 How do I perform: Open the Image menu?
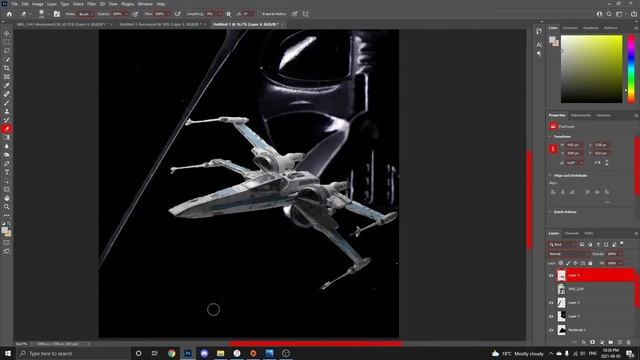38,4
